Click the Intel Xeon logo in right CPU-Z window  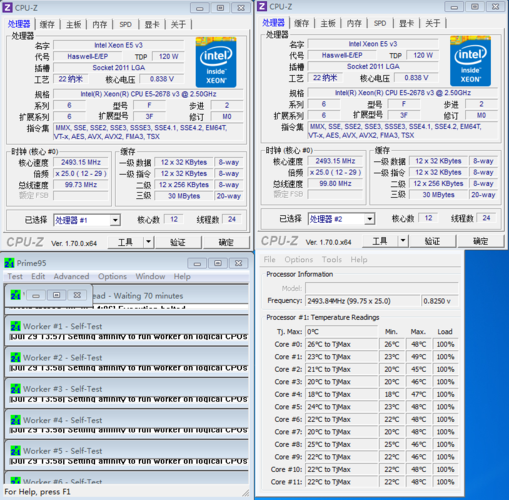470,61
